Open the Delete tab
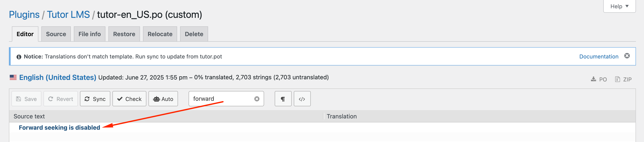 [x=194, y=34]
